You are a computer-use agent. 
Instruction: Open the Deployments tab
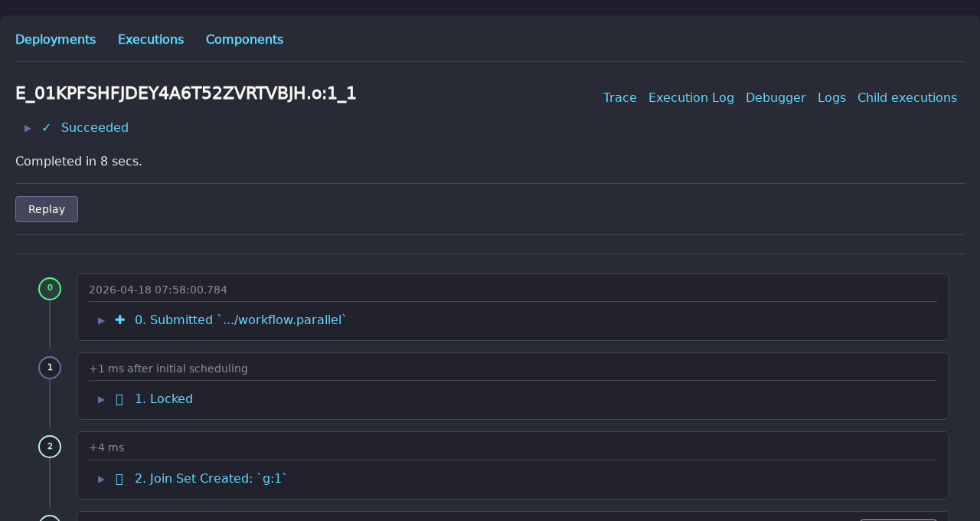click(55, 40)
